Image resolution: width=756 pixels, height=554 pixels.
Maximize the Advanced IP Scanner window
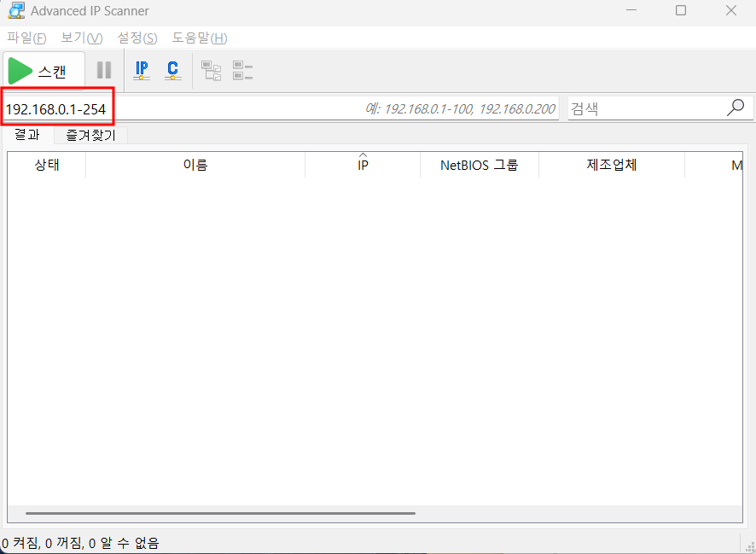coord(681,10)
